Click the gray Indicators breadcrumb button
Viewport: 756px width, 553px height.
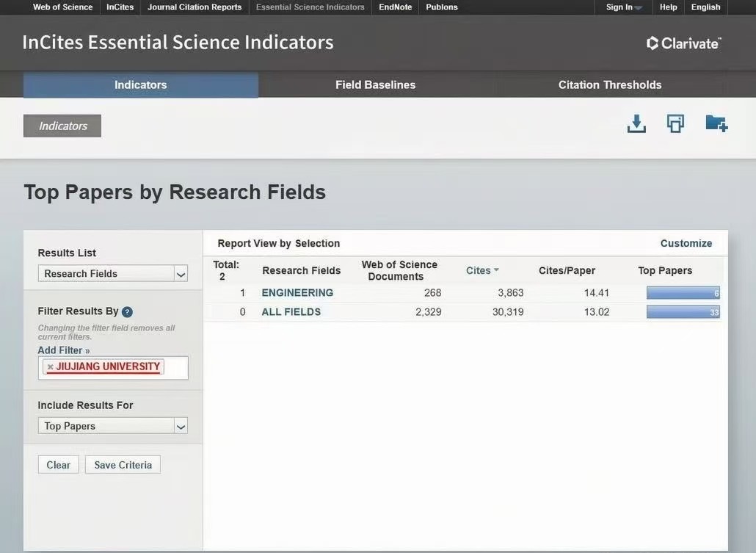(62, 126)
